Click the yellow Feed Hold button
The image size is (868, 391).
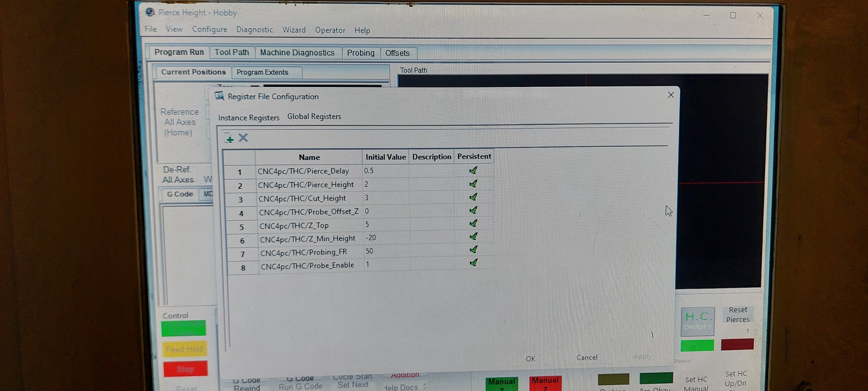point(184,349)
